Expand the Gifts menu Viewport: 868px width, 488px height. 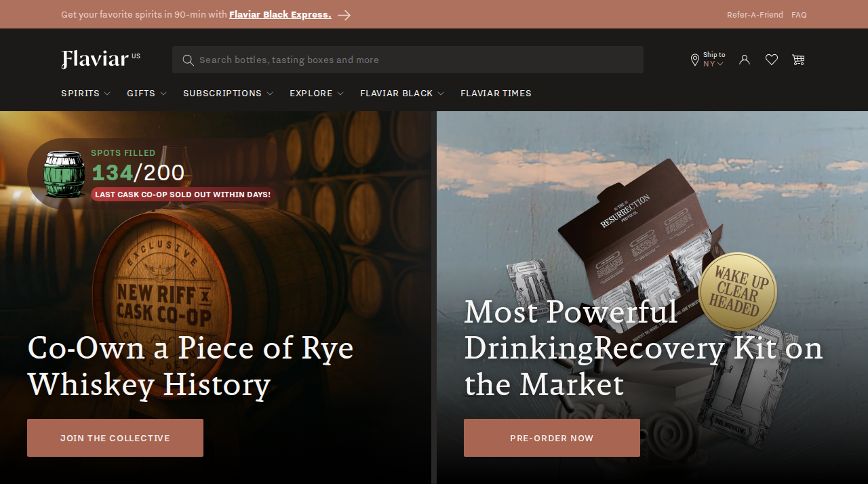146,94
